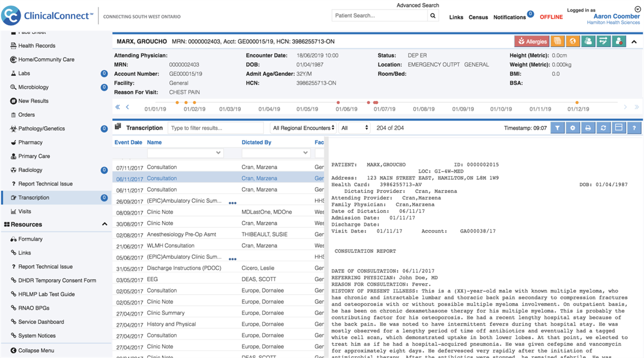This screenshot has height=358, width=644.
Task: Open Labs in the sidebar
Action: (x=24, y=73)
